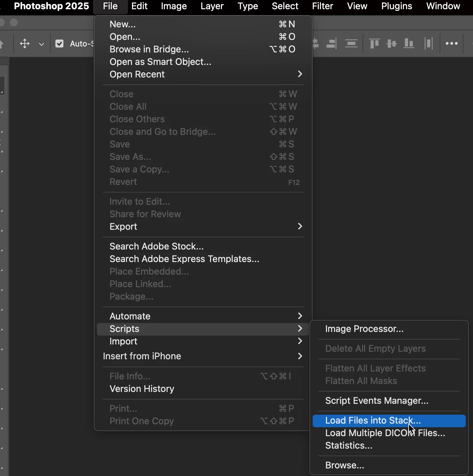
Task: Click the dimmed Flatten All Masks entry
Action: [389, 381]
